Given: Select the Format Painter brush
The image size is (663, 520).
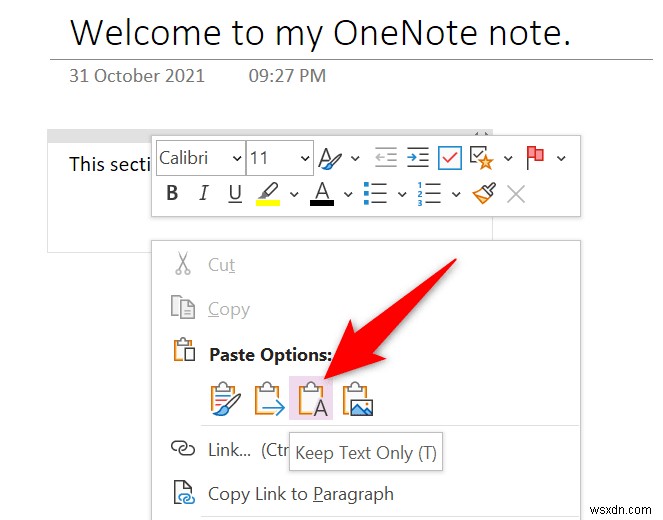Looking at the screenshot, I should pyautogui.click(x=484, y=193).
